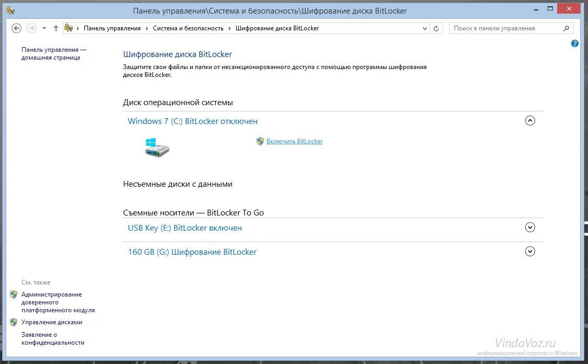Open 'Заявление о конфиденциальности' link
The height and width of the screenshot is (364, 588).
point(53,338)
